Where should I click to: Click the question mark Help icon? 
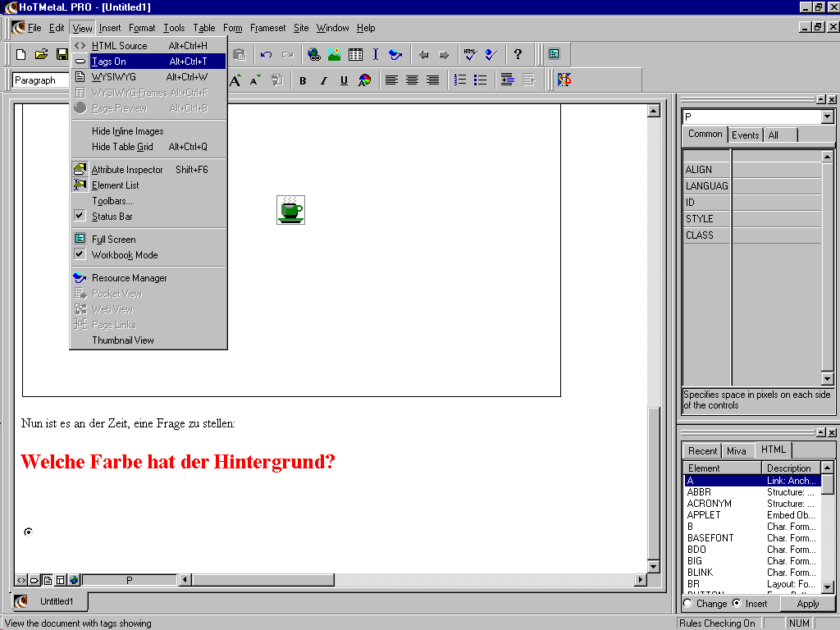point(518,55)
